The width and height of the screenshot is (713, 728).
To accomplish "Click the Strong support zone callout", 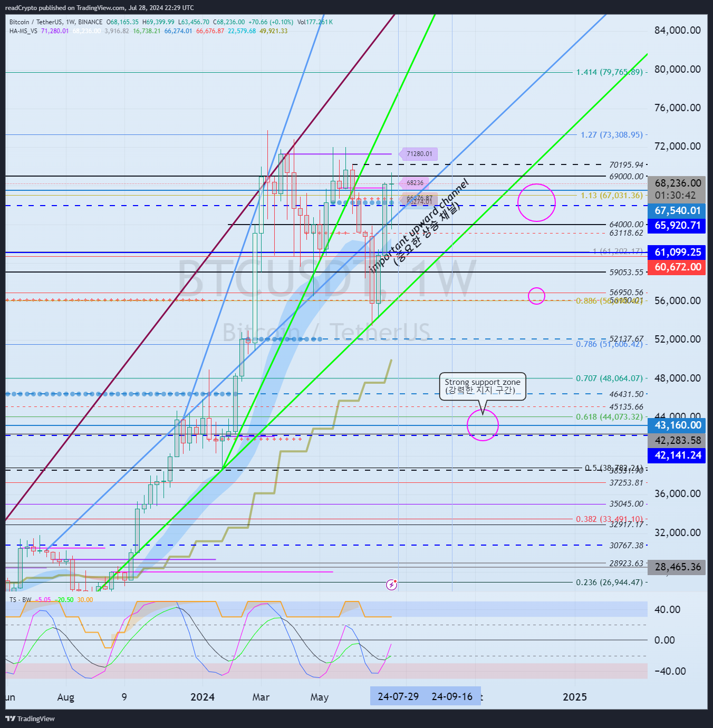I will [483, 386].
